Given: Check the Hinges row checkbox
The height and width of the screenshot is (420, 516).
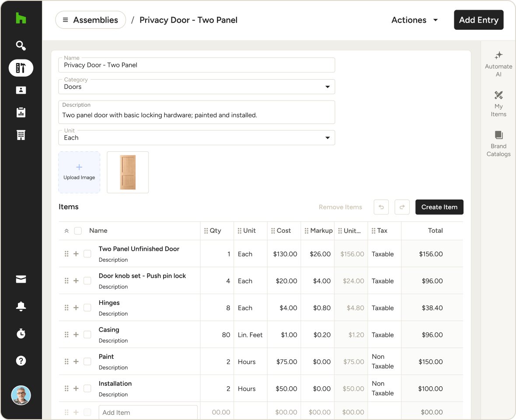Looking at the screenshot, I should point(87,308).
